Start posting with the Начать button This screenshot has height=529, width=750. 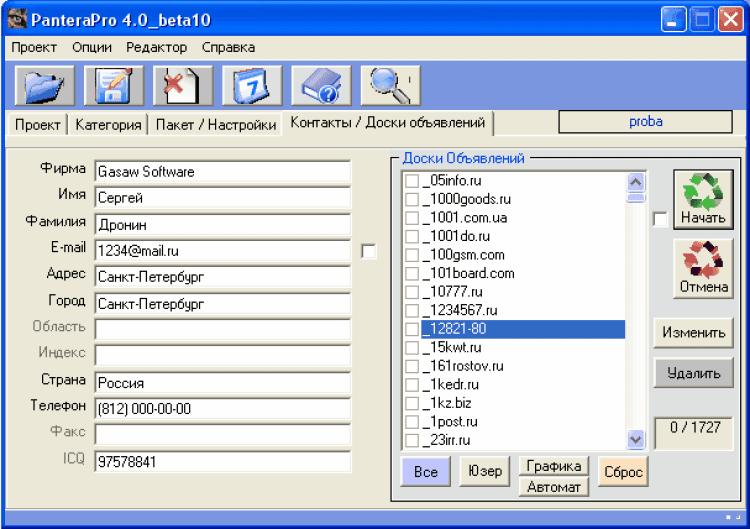[703, 199]
